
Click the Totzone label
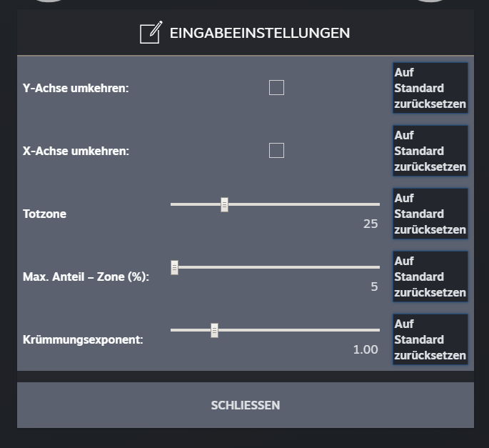tap(44, 214)
